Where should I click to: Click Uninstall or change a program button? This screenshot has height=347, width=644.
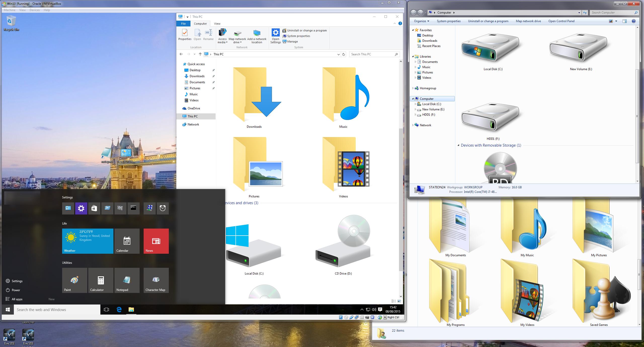(x=488, y=21)
